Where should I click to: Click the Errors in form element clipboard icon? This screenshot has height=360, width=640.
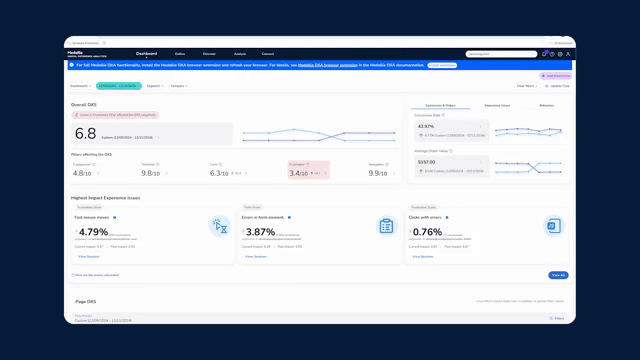point(386,226)
